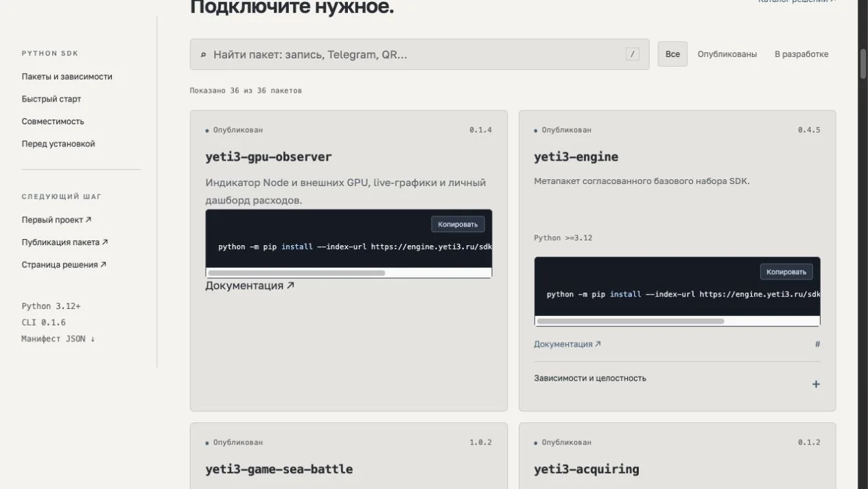868x489 pixels.
Task: Copy the yeti3-engine install command
Action: [786, 272]
